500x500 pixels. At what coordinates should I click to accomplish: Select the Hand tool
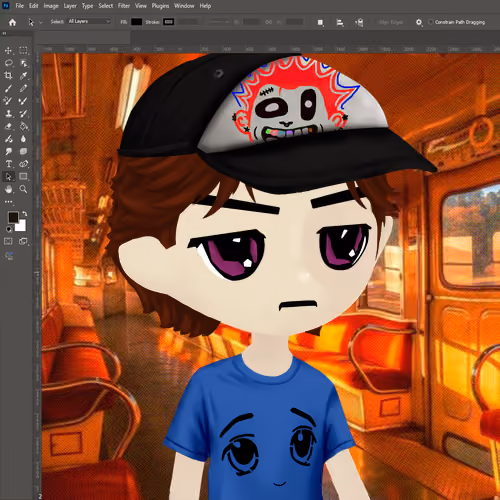(8, 189)
